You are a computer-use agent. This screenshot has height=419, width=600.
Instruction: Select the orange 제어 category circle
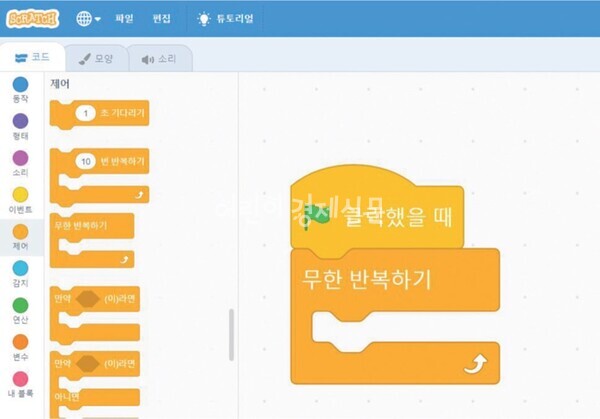click(x=20, y=232)
